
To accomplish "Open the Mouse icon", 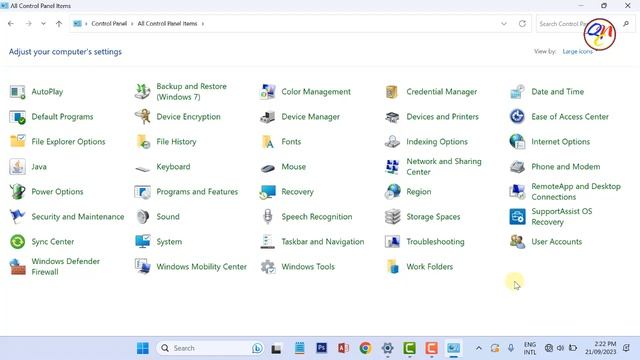I will click(x=267, y=167).
